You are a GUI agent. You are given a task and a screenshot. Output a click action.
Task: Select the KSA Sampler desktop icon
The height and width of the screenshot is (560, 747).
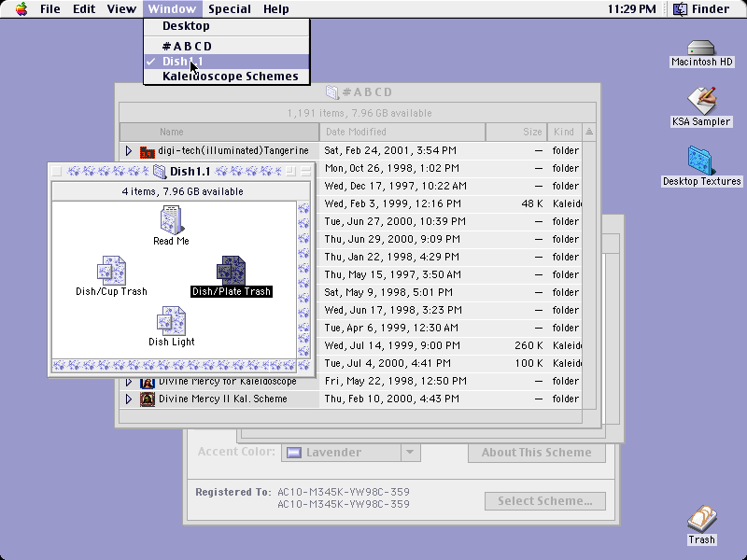[701, 101]
